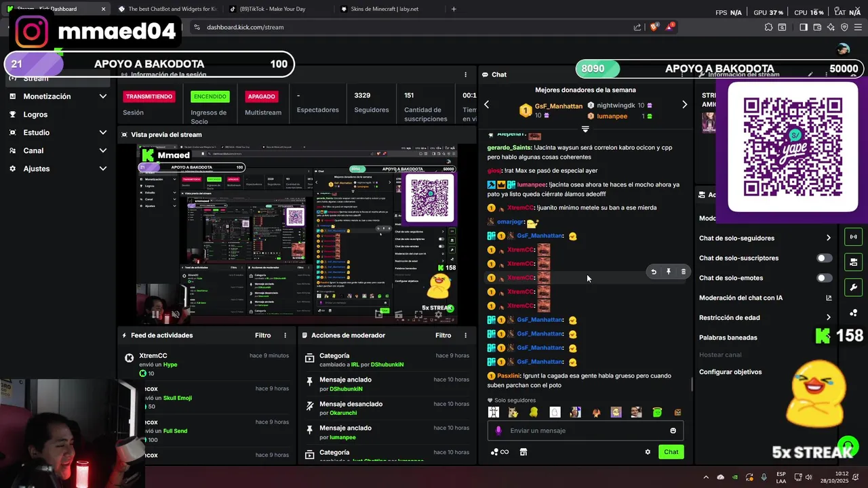
Task: Pause the stream preview playback
Action: 156,314
